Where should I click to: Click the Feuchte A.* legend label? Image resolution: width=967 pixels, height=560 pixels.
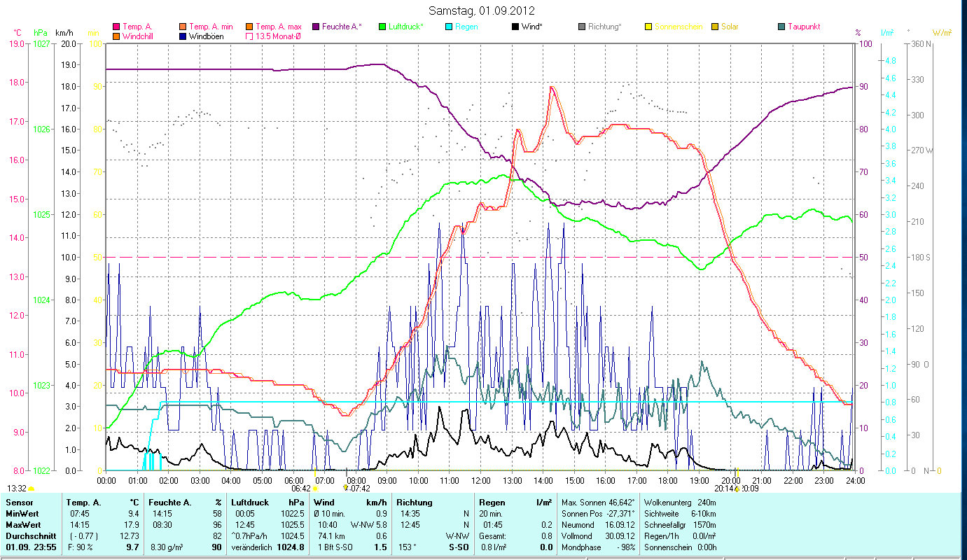(x=342, y=27)
